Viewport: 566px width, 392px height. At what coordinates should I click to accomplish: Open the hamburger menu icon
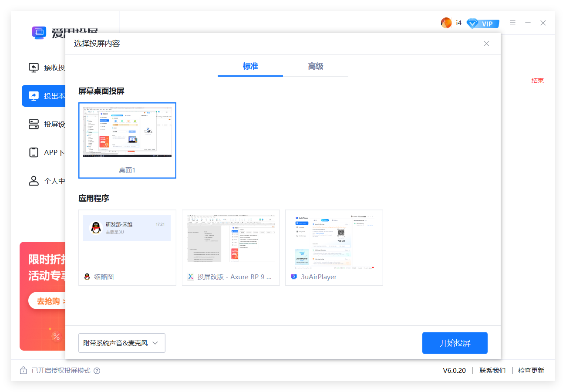click(512, 23)
